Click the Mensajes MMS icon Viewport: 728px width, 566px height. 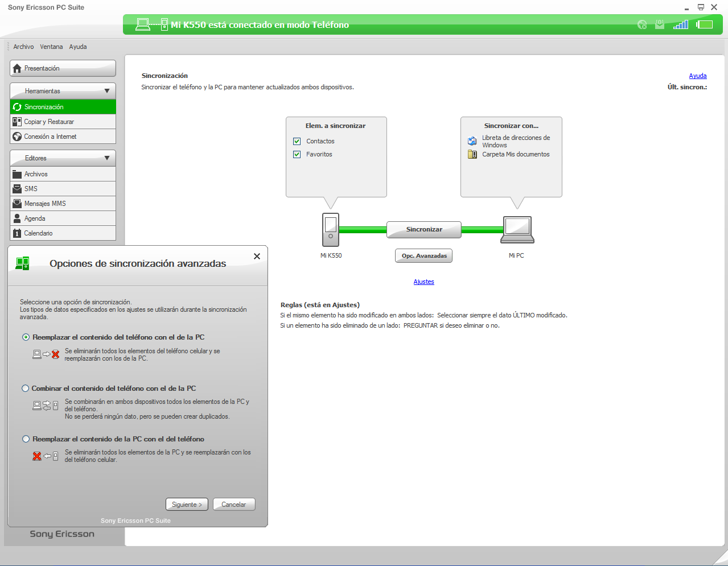[17, 204]
